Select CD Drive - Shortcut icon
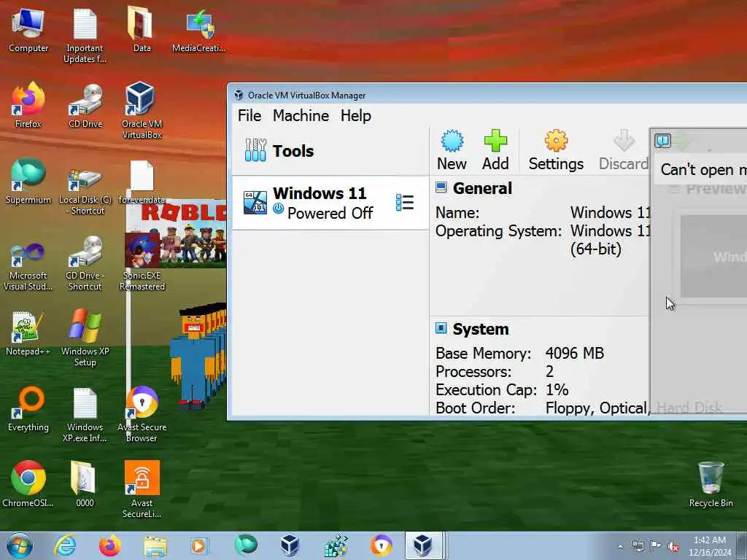Image resolution: width=747 pixels, height=560 pixels. pos(85,262)
